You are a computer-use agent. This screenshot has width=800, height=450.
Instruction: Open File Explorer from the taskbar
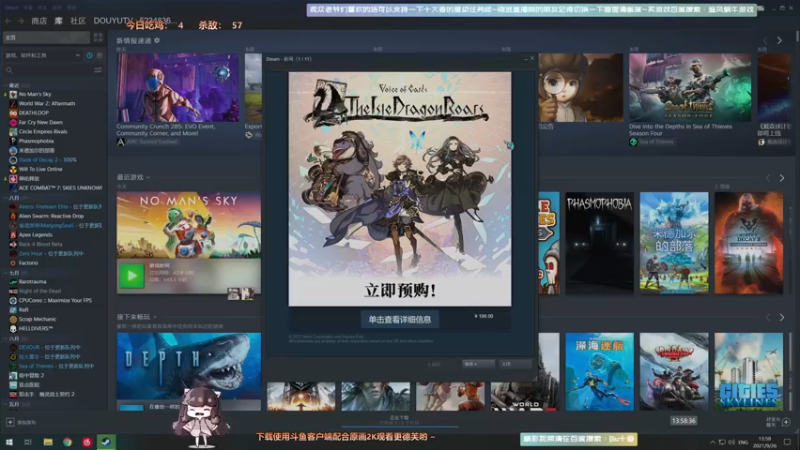48,442
